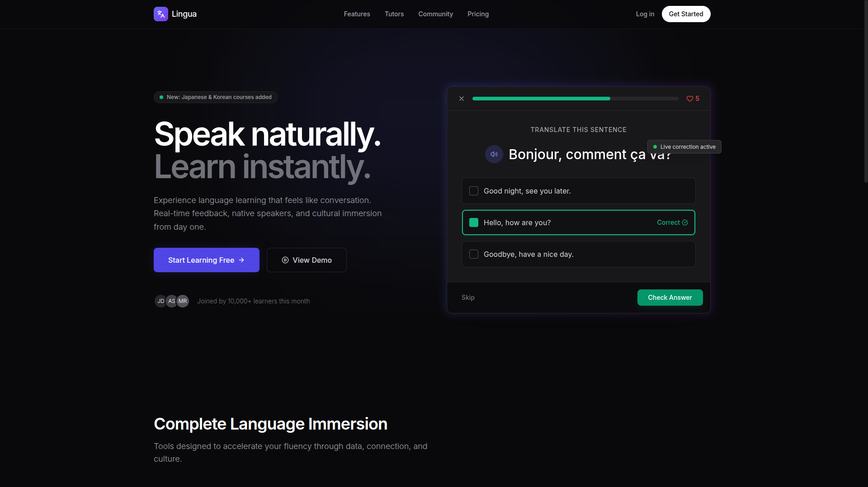Open the Tutors page
868x487 pixels.
coord(394,14)
